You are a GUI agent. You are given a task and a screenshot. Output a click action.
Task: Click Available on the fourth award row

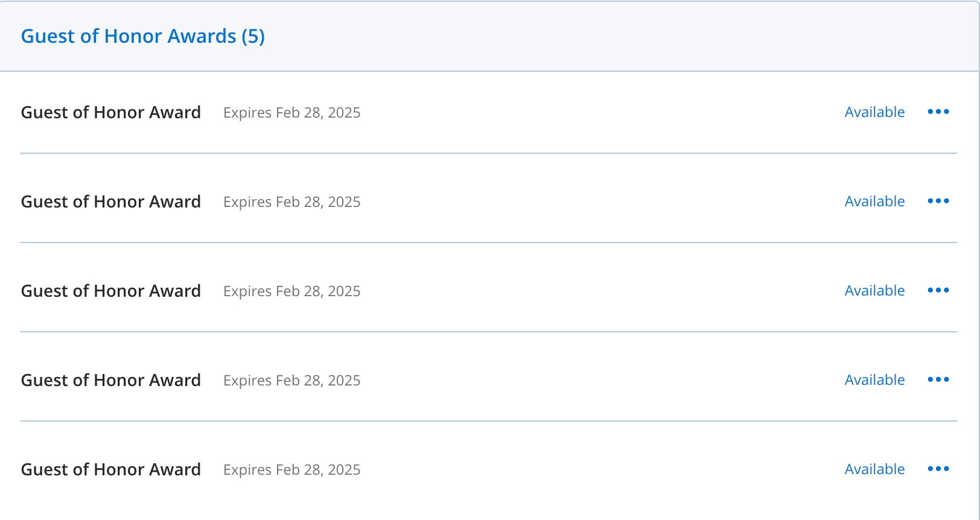tap(874, 380)
